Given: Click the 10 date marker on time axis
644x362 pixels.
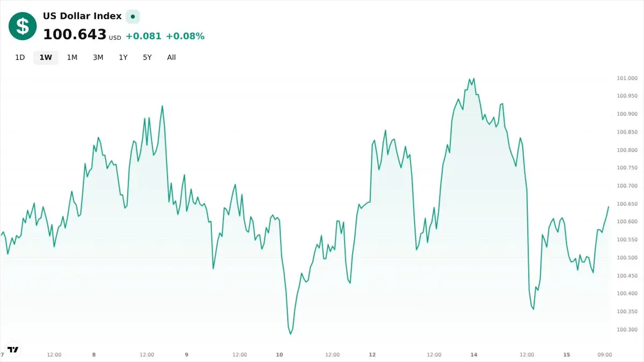Looking at the screenshot, I should pos(279,354).
